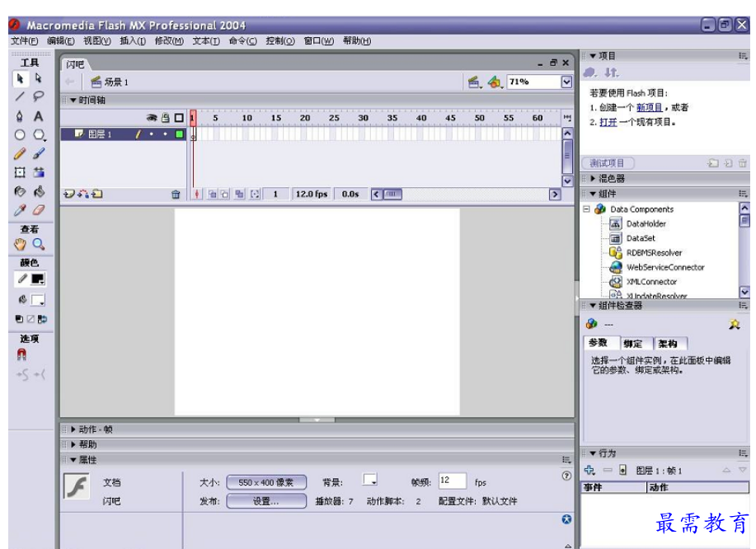The width and height of the screenshot is (756, 549).
Task: Click the Center Frame icon
Action: point(197,195)
